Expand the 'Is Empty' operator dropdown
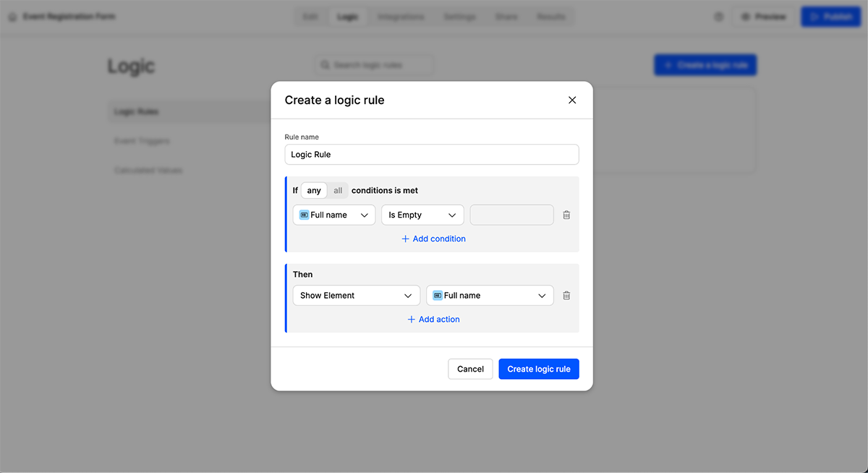This screenshot has width=868, height=473. pos(422,216)
